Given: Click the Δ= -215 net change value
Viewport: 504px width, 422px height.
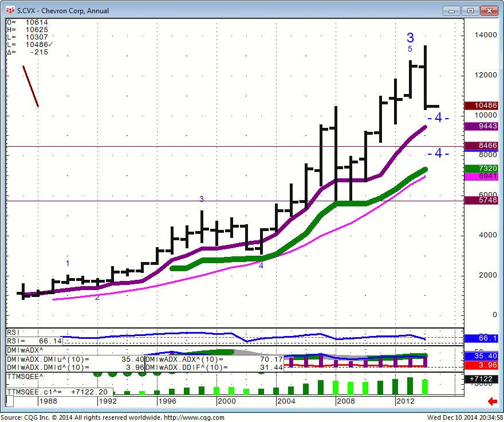Looking at the screenshot, I should [27, 52].
